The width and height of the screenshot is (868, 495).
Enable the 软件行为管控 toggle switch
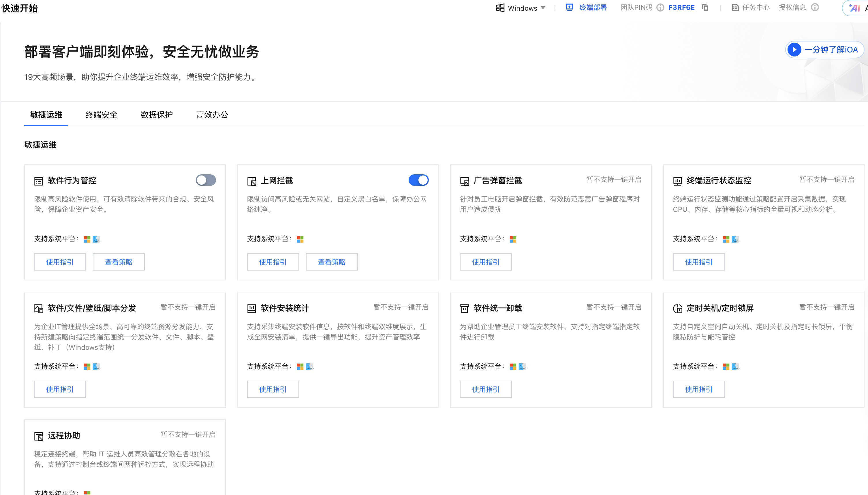206,180
